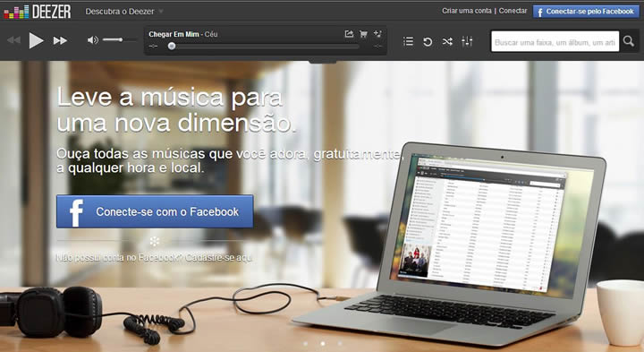Image resolution: width=644 pixels, height=352 pixels.
Task: Click the track progress slider handle
Action: pos(172,47)
